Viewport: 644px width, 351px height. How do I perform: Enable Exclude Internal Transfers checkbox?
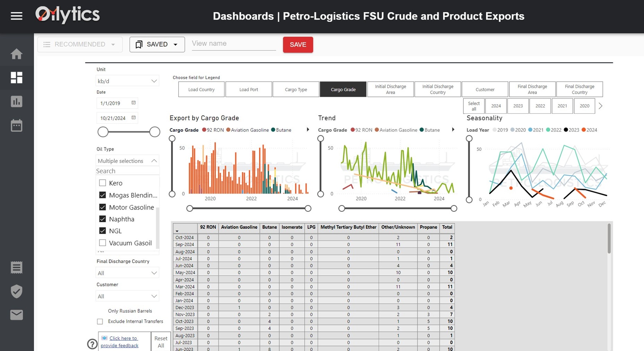click(x=100, y=321)
